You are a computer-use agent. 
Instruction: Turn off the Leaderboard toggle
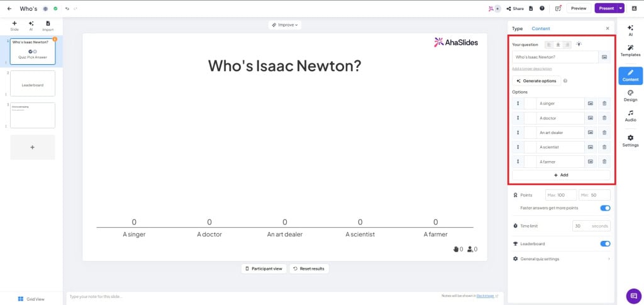605,243
